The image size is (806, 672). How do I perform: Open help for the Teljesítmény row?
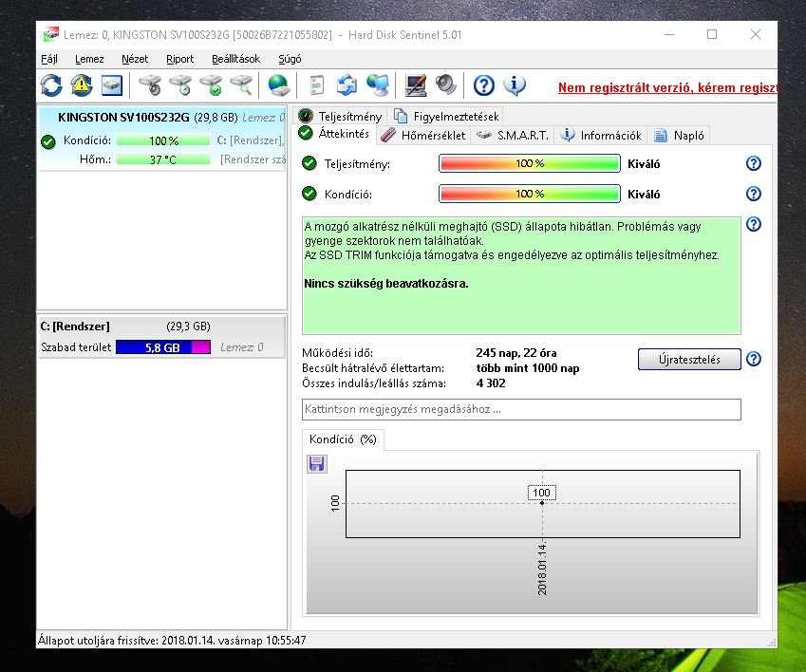[x=753, y=163]
